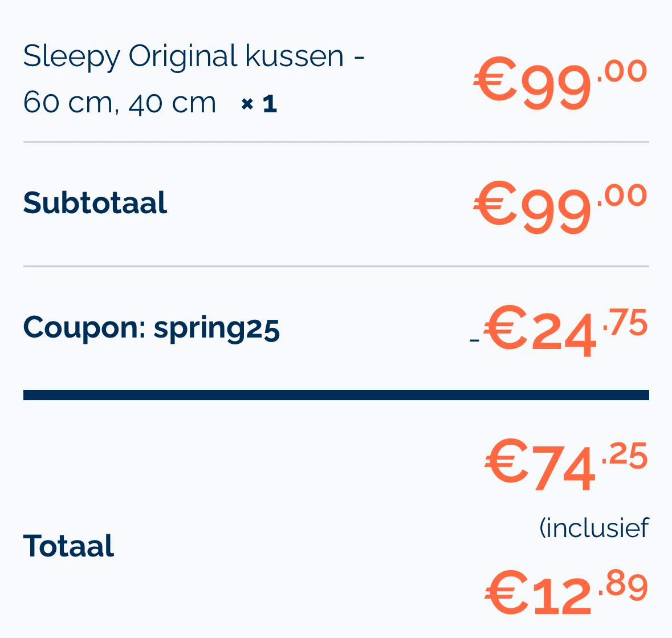Select the Subtotaal label
672x638 pixels.
coord(95,203)
